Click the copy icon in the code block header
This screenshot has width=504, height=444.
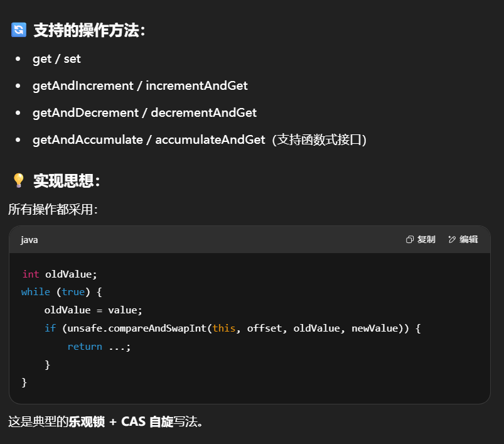click(410, 239)
